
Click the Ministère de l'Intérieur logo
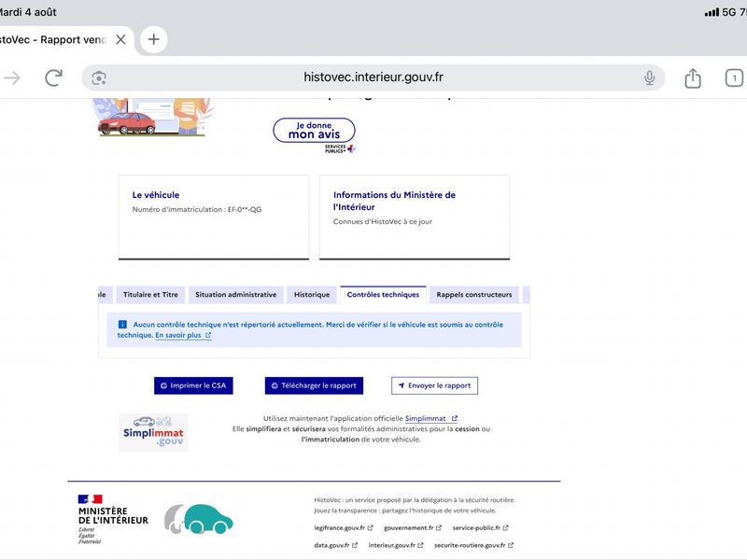point(113,520)
